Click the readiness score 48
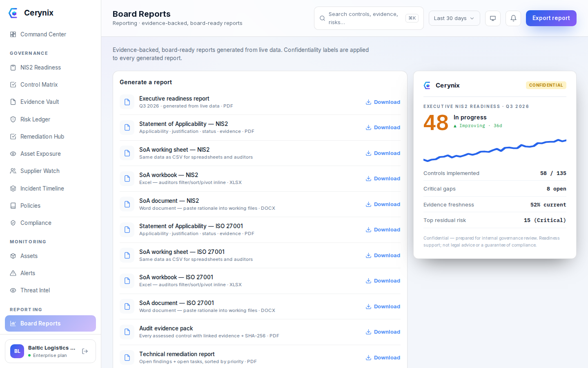The image size is (588, 368). tap(436, 122)
